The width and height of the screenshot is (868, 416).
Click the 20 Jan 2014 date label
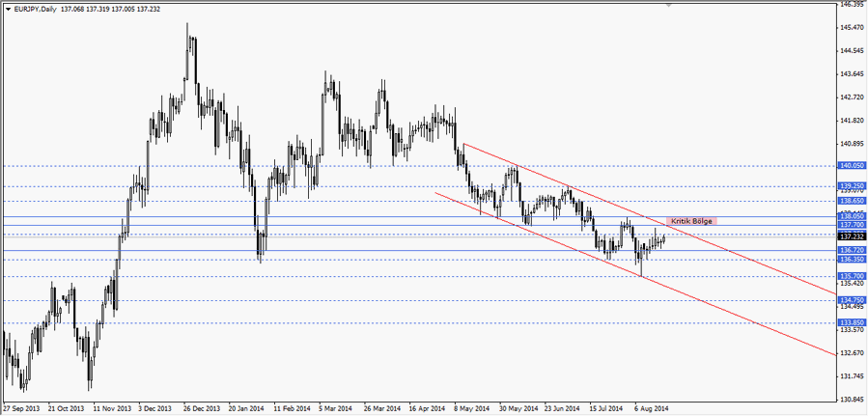tap(246, 409)
